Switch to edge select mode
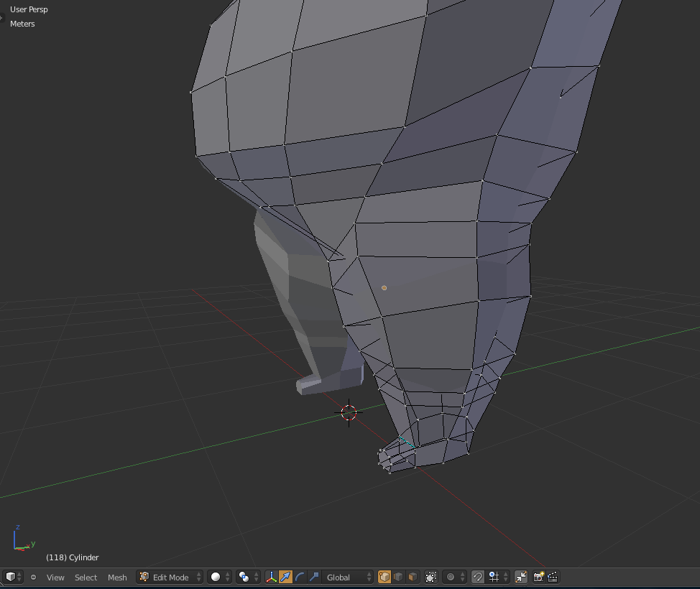Screen dimensions: 700x589 point(398,577)
